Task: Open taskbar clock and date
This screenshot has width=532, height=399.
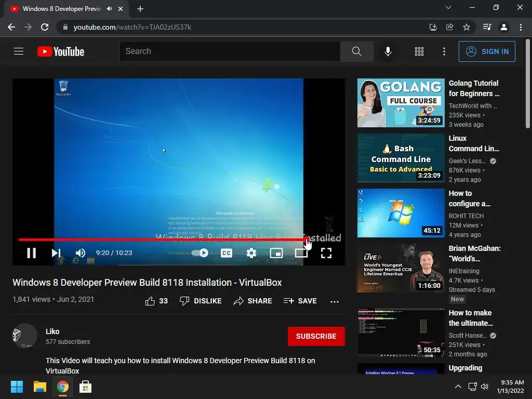Action: pyautogui.click(x=510, y=387)
